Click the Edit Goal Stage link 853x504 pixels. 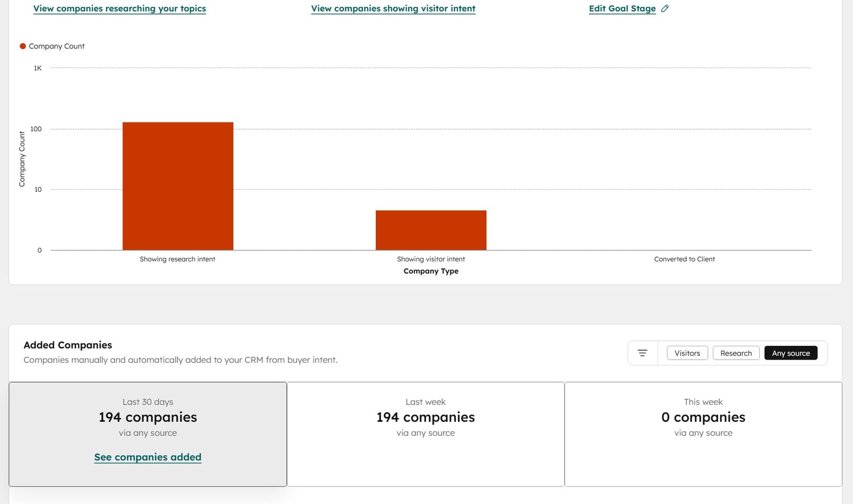(x=622, y=9)
